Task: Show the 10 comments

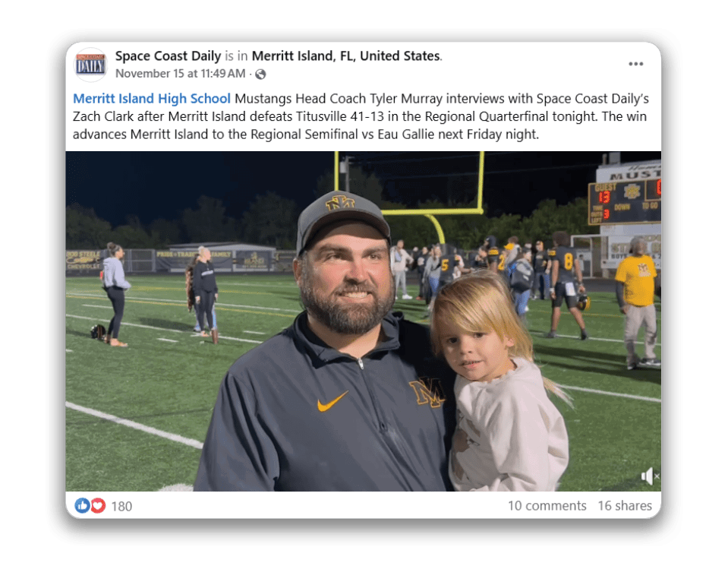Action: pos(547,506)
